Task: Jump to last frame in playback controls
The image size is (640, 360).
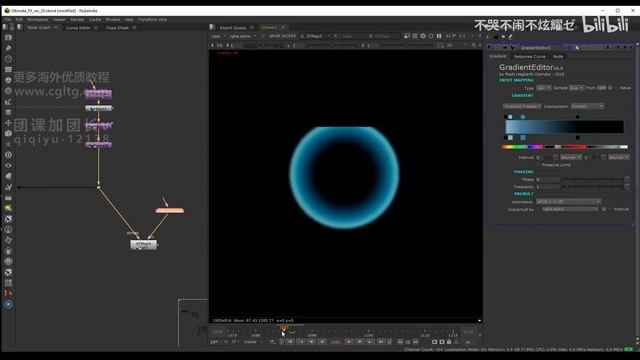Action: (381, 342)
